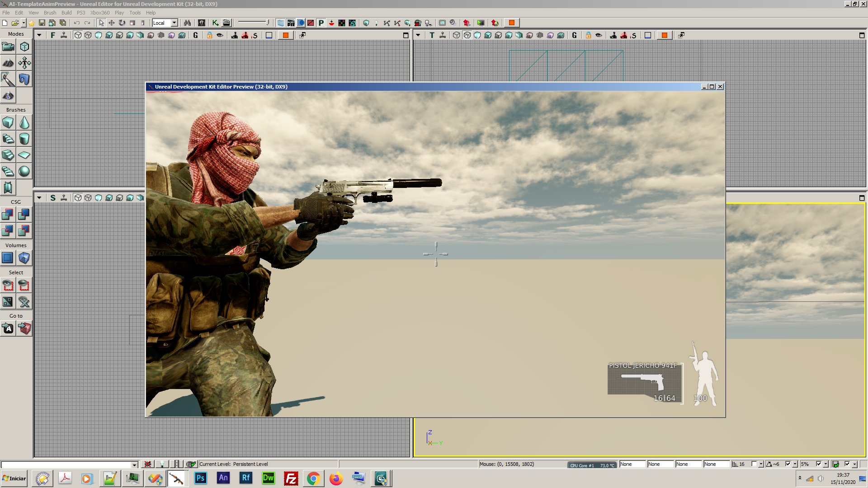Open the Build menu

(66, 13)
